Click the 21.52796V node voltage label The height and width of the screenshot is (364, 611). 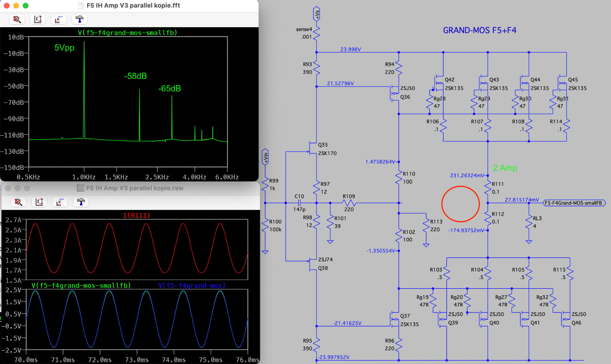(x=340, y=83)
